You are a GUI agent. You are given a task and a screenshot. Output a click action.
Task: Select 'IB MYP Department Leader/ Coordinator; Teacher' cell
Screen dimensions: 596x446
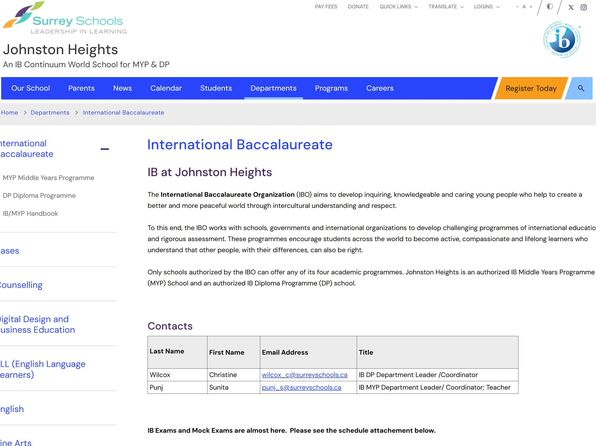[437, 387]
